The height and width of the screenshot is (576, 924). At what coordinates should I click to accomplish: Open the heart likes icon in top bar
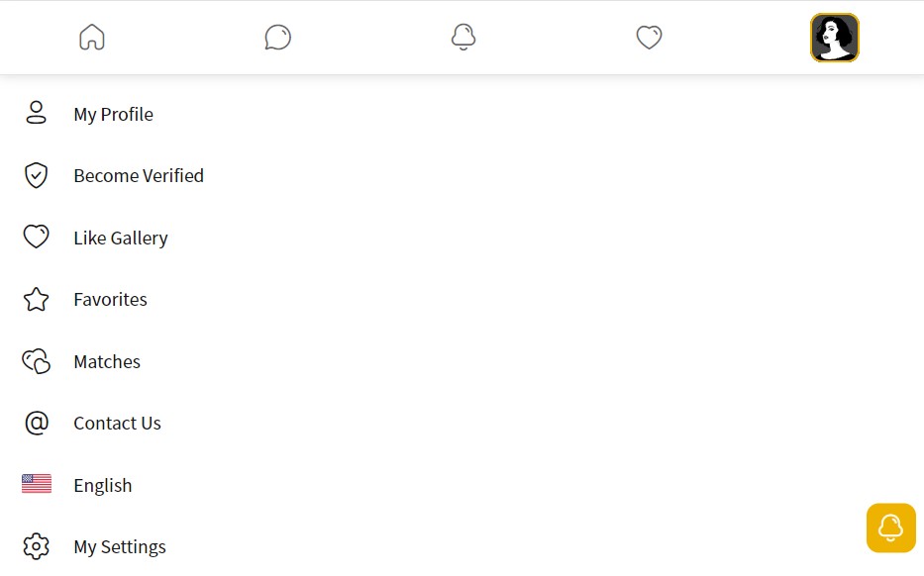point(649,38)
